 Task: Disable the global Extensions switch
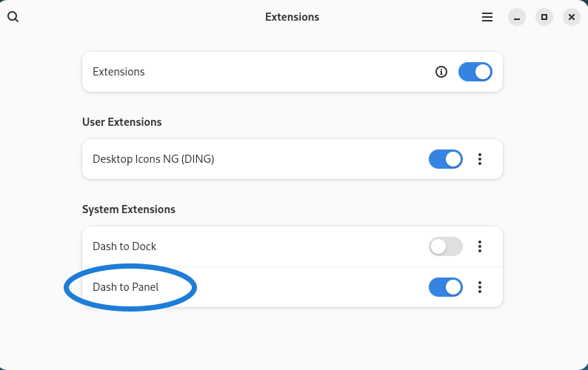[475, 72]
